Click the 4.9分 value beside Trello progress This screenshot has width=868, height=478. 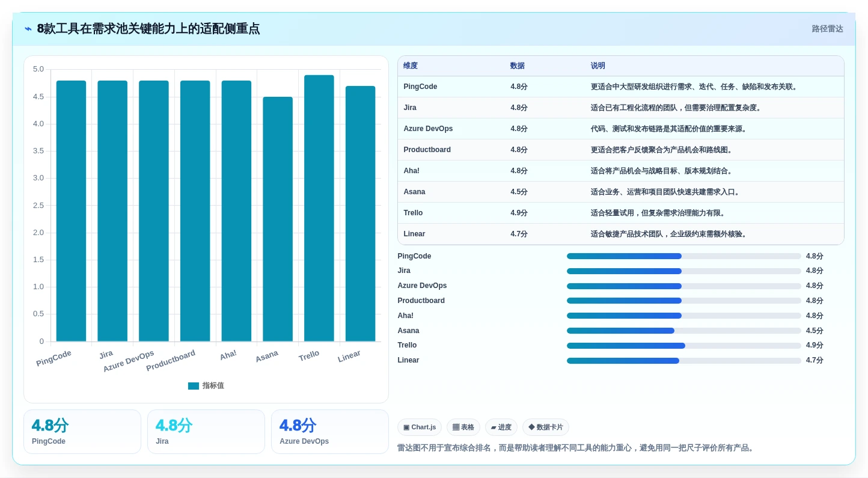click(815, 346)
